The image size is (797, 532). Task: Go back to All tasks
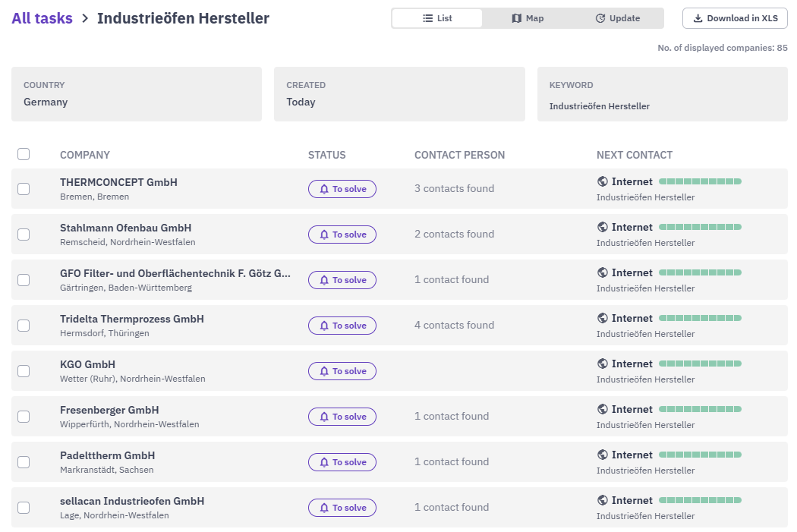(x=43, y=18)
